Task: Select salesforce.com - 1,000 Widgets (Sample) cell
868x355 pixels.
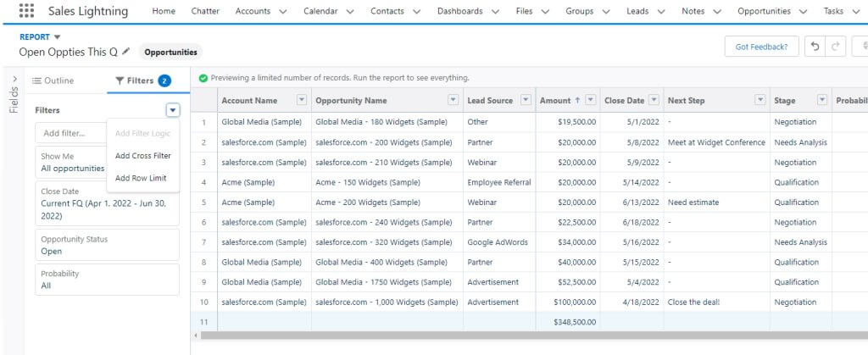Action: (387, 302)
